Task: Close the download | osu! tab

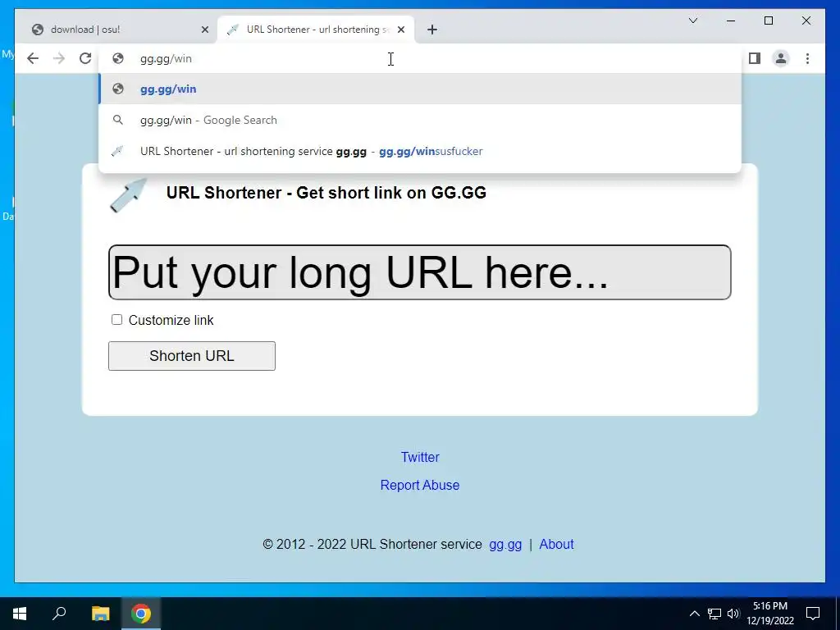Action: pyautogui.click(x=204, y=30)
